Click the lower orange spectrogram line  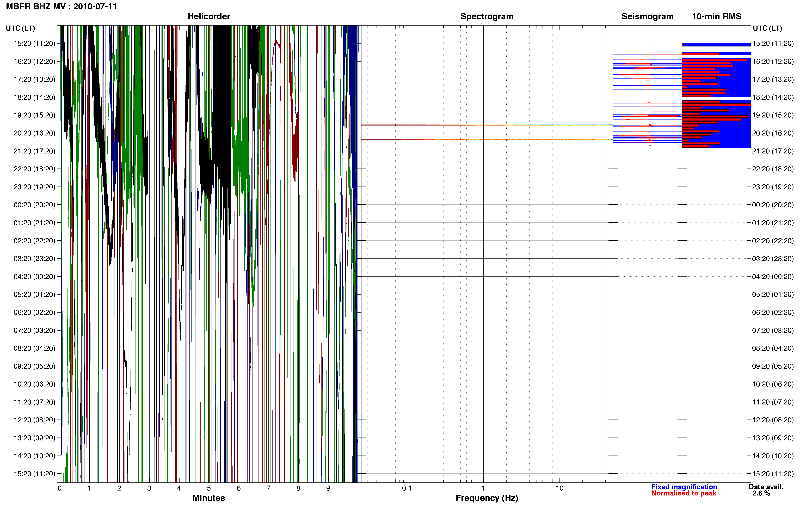point(487,139)
